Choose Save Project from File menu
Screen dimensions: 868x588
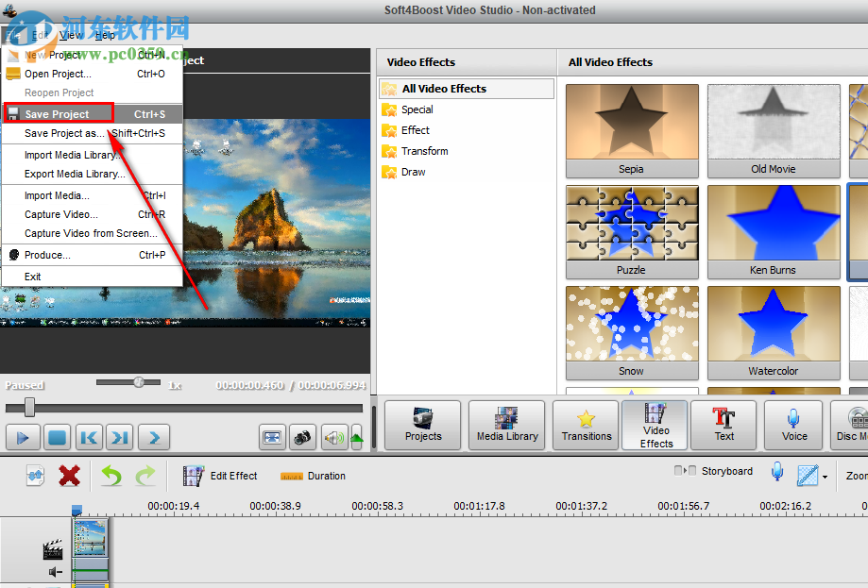point(58,114)
